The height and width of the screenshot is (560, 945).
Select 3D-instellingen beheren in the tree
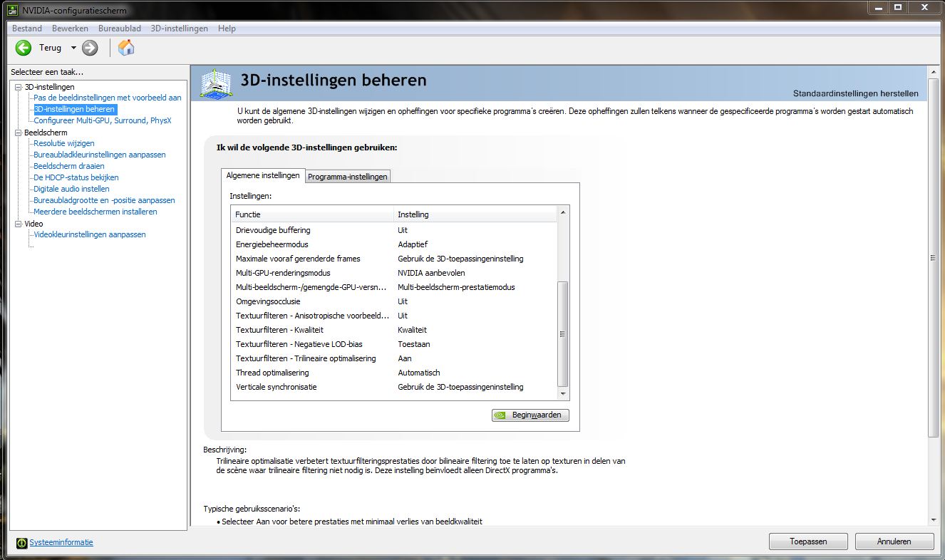click(x=74, y=109)
